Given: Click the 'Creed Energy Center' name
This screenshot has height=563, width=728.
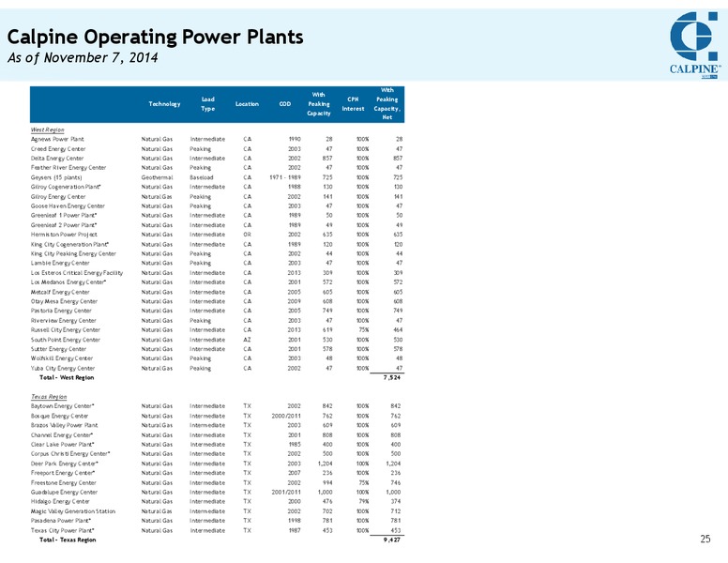Looking at the screenshot, I should (x=58, y=149).
